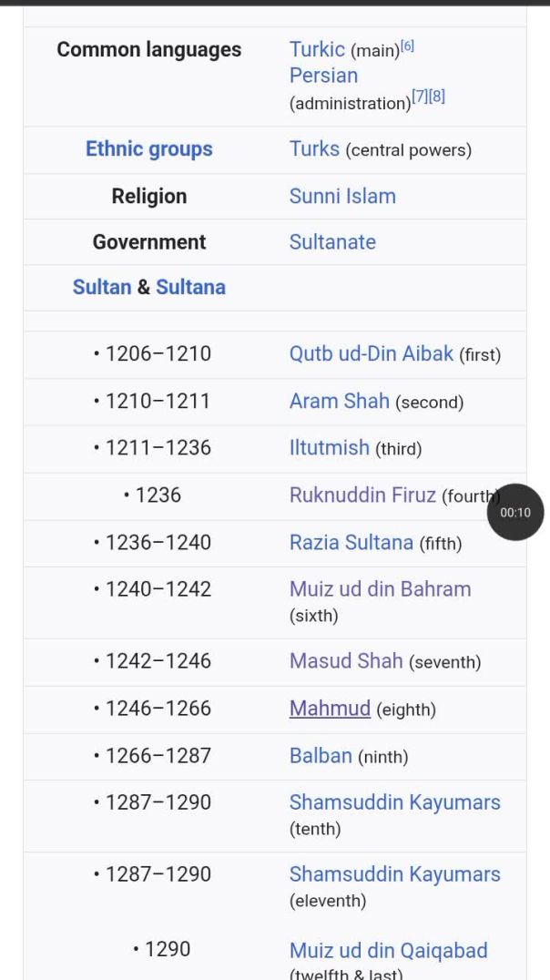Screen dimensions: 550x980
Task: Follow the Sultan header link
Action: click(102, 287)
